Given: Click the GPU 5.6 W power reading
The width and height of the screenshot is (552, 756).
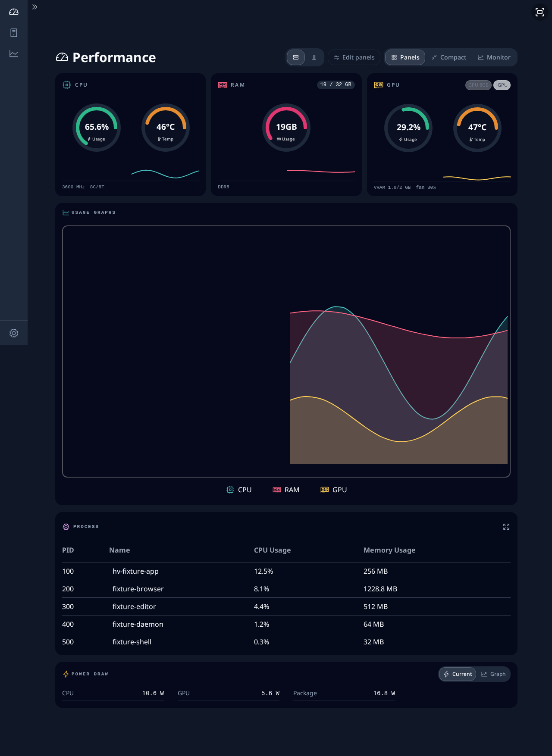Looking at the screenshot, I should [x=229, y=693].
